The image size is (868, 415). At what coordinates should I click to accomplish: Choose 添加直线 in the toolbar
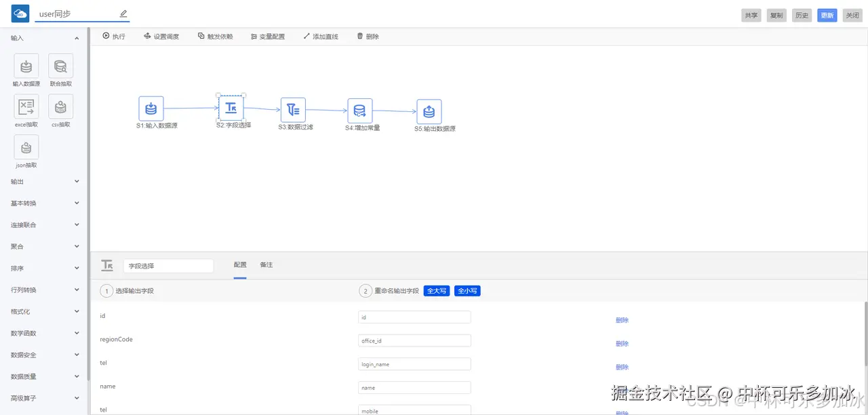[321, 36]
